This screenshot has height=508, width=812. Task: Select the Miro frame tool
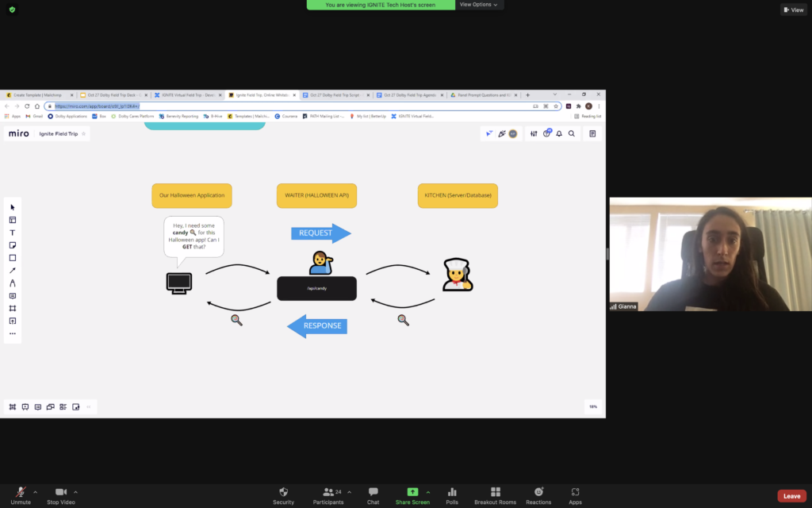13,309
